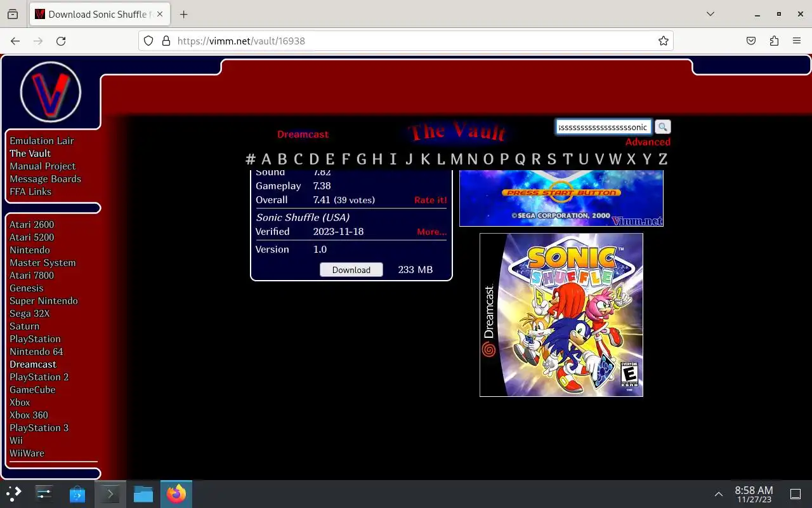Open system settings taskbar icon
This screenshot has width=812, height=508.
click(44, 494)
